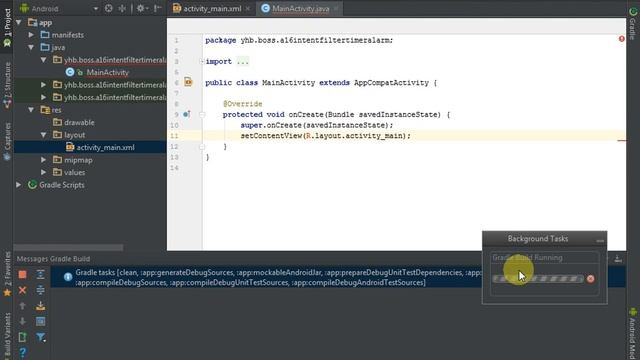Viewport: 640px width, 360px height.
Task: Click scroll-from-source target icon in Project toolbar
Action: (109, 8)
